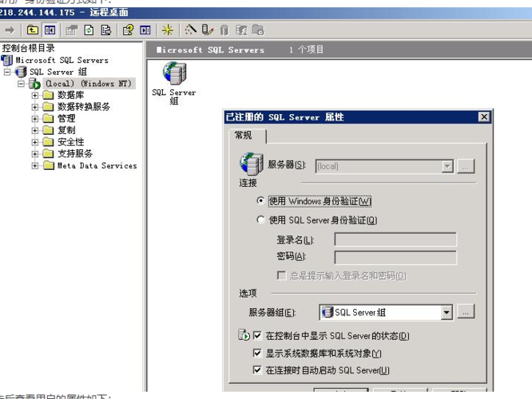This screenshot has width=532, height=399.
Task: Click the Microsoft SQL Servers root icon
Action: (7, 61)
